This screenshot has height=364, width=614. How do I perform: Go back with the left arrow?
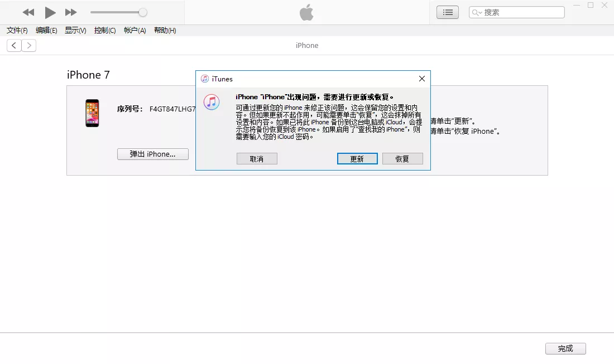click(14, 46)
